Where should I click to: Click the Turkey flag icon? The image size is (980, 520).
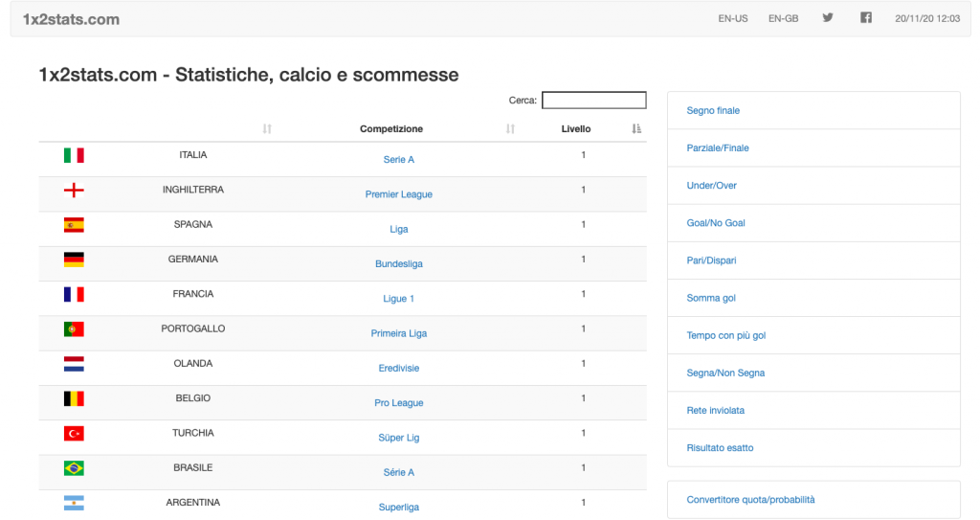point(74,434)
